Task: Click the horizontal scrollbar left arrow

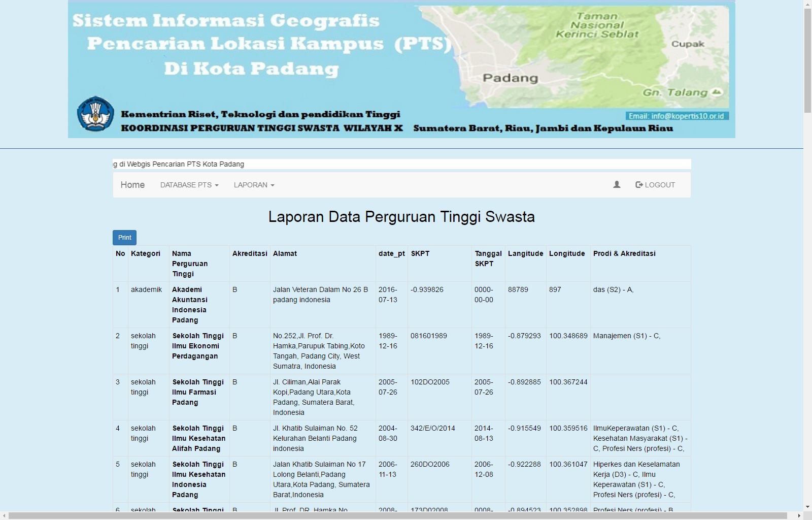Action: pos(4,516)
